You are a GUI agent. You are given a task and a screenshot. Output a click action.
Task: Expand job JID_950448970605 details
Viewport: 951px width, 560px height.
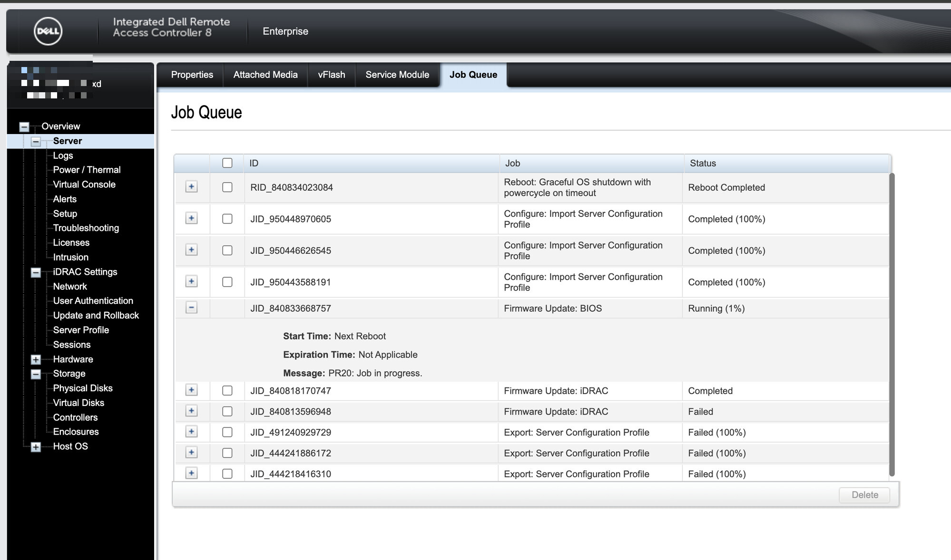[x=191, y=218]
